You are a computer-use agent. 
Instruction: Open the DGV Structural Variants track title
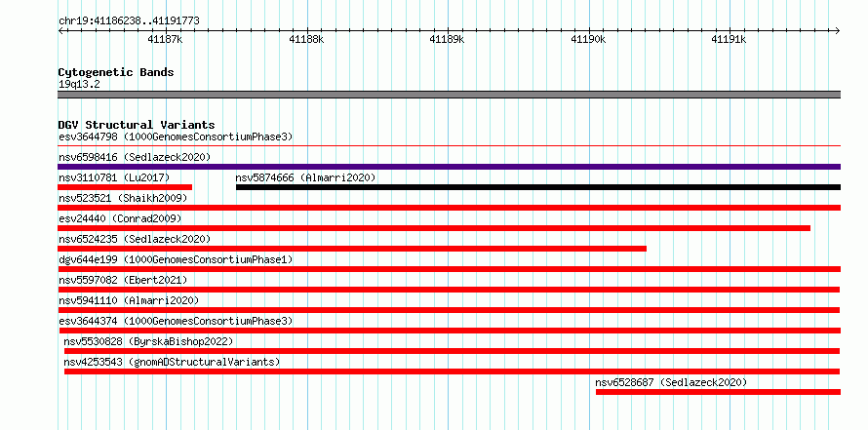coord(137,125)
